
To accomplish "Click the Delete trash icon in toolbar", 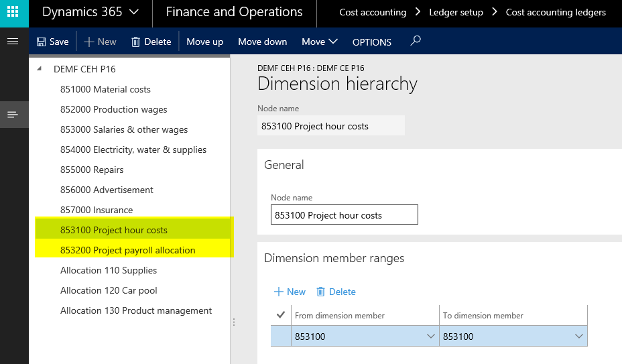I will coord(136,42).
